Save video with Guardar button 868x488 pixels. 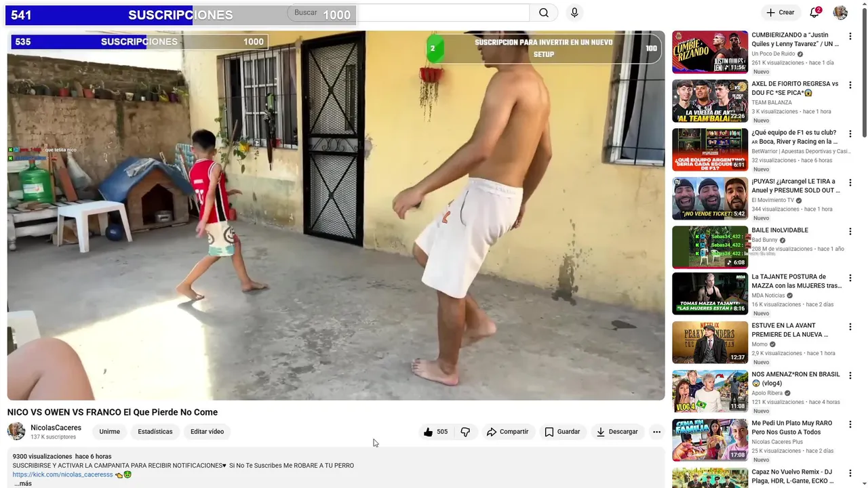click(562, 432)
